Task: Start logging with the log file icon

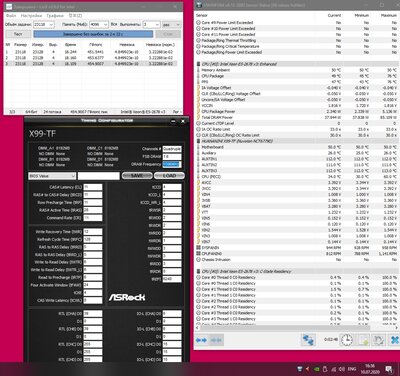Action: pos(363,340)
